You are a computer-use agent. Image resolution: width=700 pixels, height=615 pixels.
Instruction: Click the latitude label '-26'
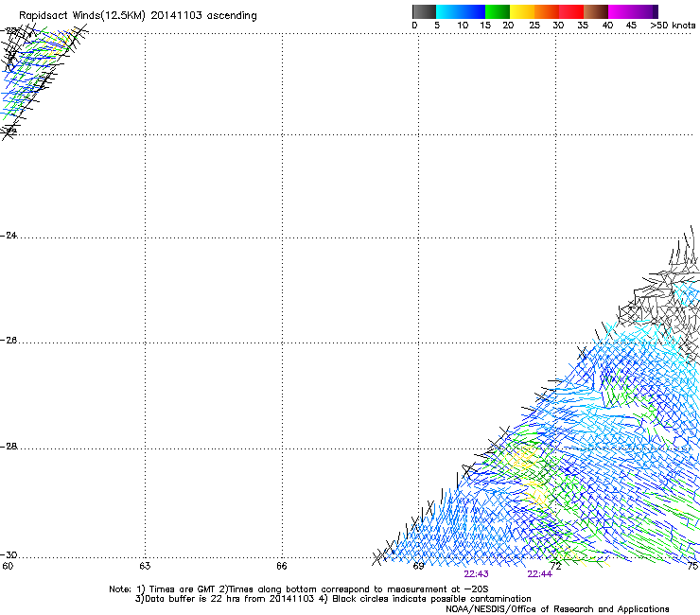tap(9, 341)
